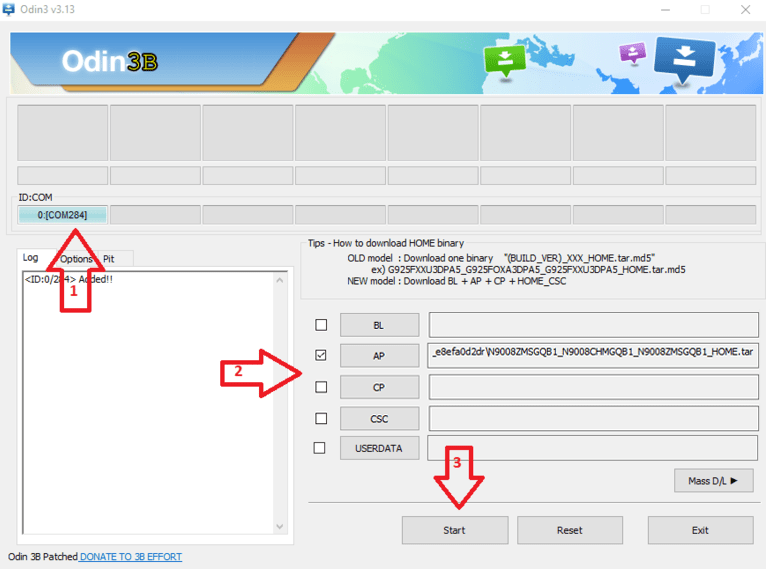Uncheck the AP checkbox
Screen dimensions: 767x570
(x=321, y=355)
